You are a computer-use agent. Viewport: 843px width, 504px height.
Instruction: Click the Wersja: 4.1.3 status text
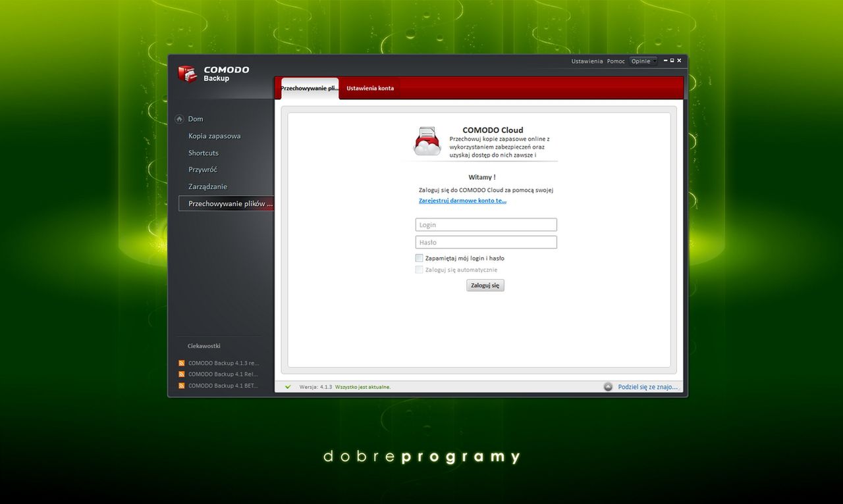(316, 387)
